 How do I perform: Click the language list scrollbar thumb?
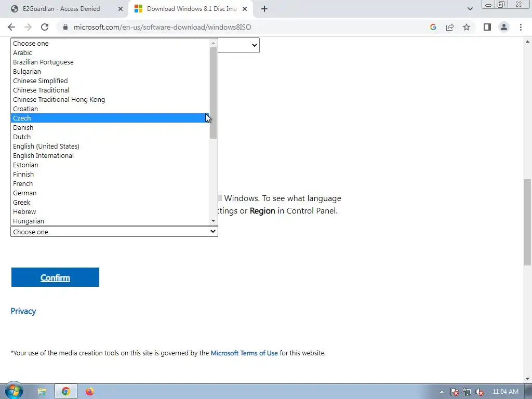[x=213, y=93]
